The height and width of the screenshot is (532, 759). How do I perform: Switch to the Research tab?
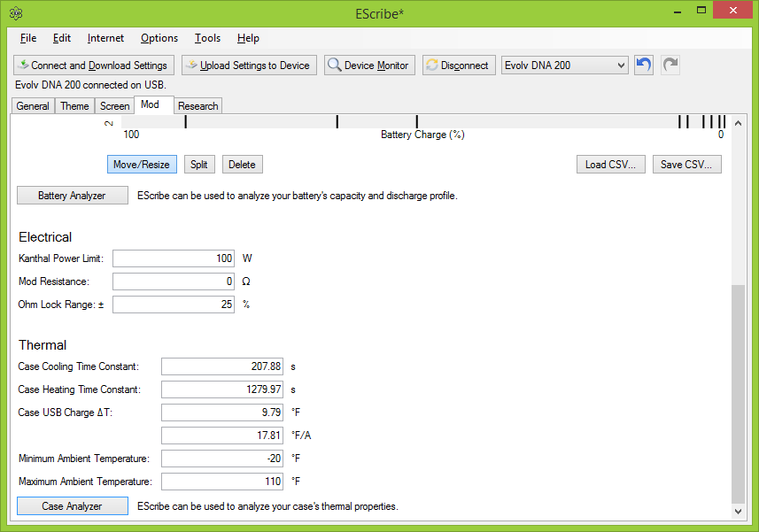tap(197, 106)
